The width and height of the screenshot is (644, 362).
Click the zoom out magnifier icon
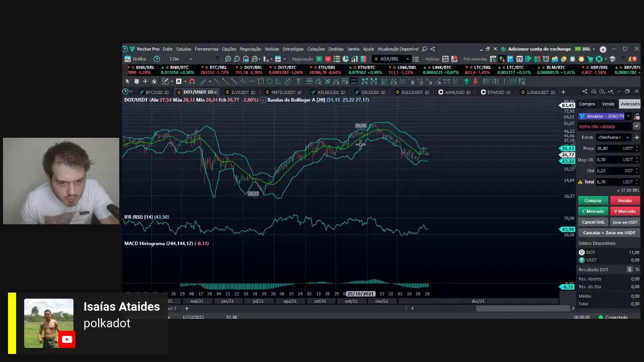(x=237, y=59)
